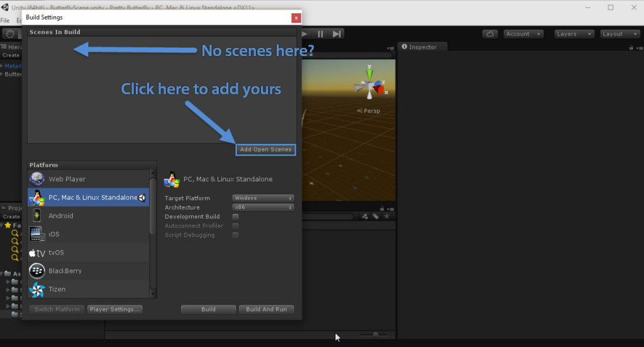Select the Web Player platform
The image size is (644, 347).
point(67,179)
